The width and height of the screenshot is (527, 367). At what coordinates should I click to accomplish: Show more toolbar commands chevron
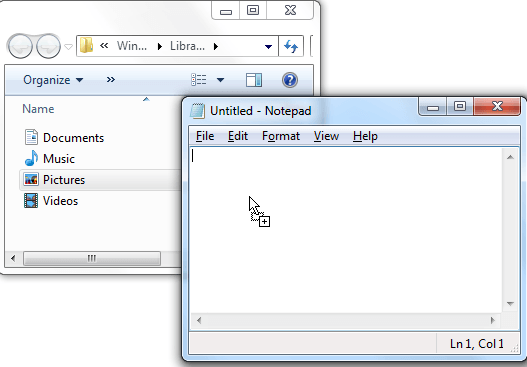coord(111,80)
